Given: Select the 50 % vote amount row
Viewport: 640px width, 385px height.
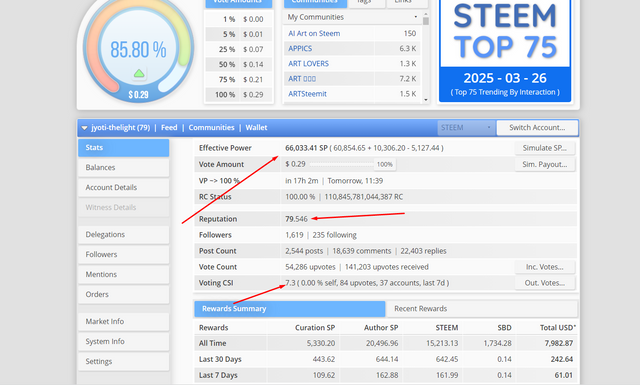Looking at the screenshot, I should (x=239, y=65).
